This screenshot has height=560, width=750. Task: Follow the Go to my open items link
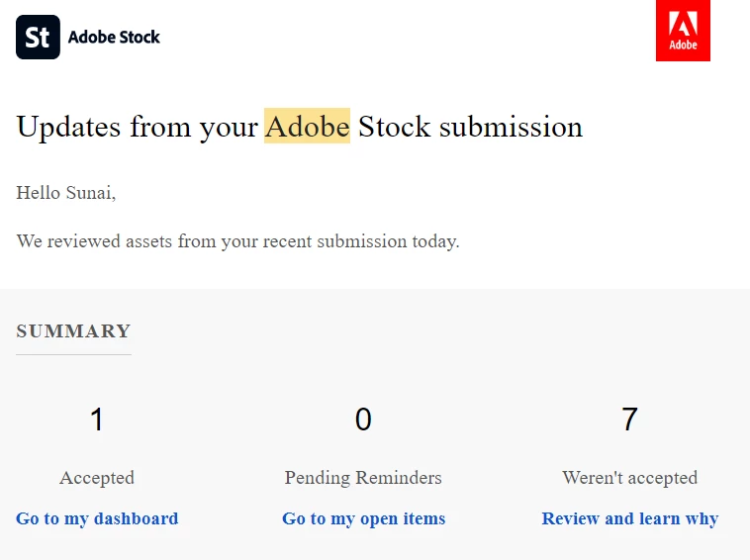pyautogui.click(x=363, y=518)
